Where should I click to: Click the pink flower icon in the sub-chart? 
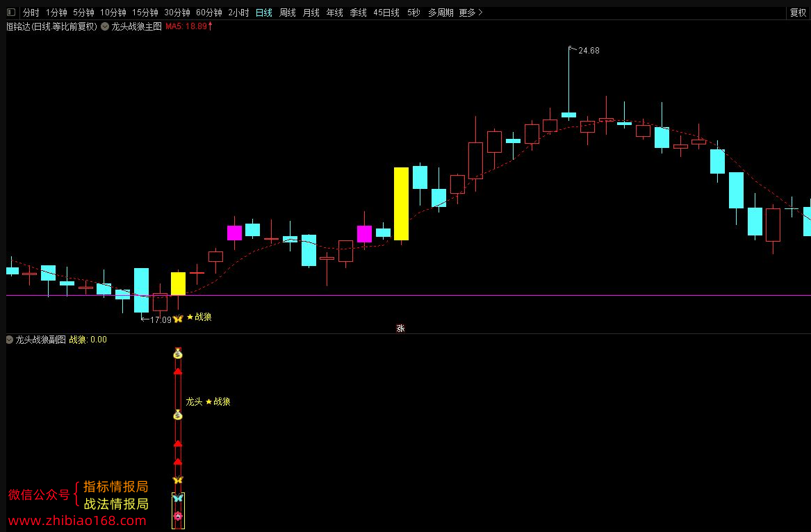coord(178,516)
